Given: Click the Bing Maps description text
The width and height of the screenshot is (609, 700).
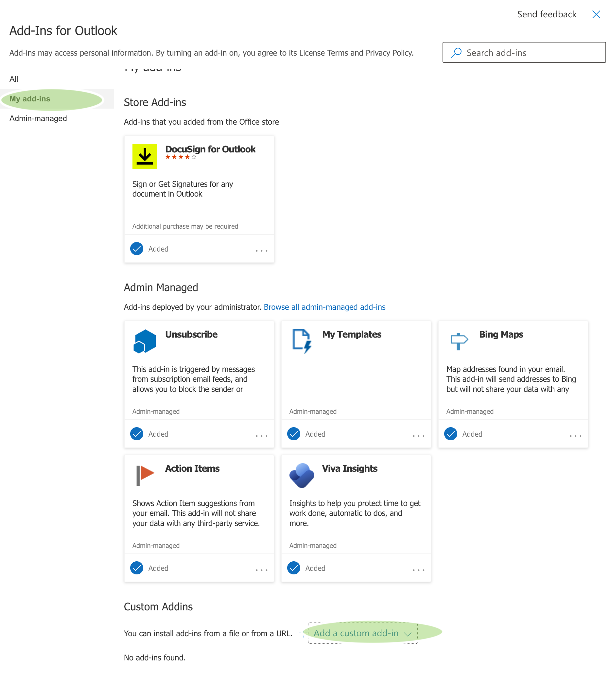Looking at the screenshot, I should (x=511, y=379).
